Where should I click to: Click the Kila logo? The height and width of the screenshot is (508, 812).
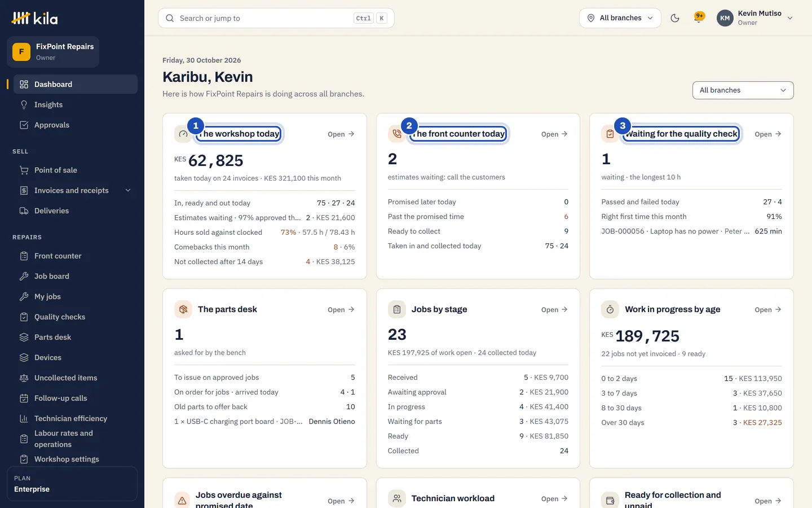[35, 18]
